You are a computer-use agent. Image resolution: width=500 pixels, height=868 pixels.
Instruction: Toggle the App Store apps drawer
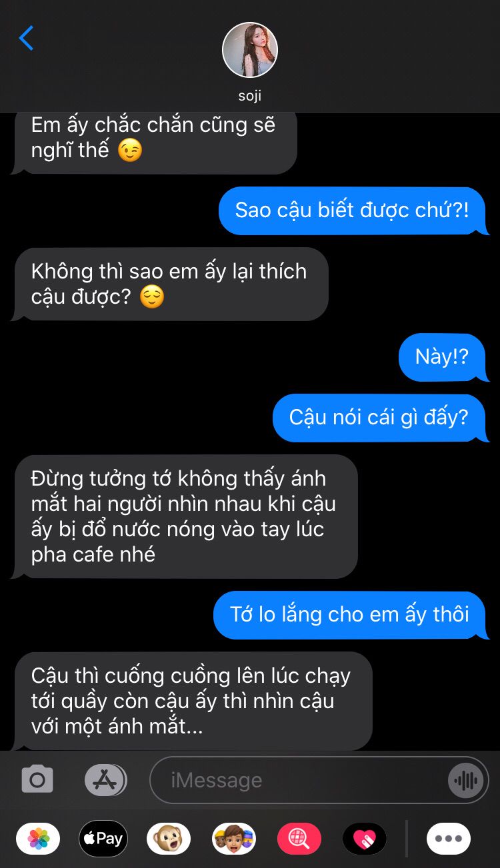[105, 779]
